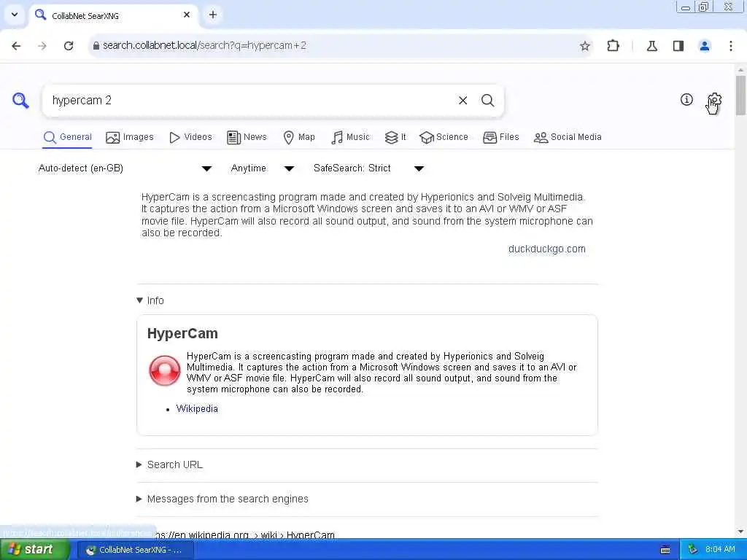
Task: Click the system tray network icon
Action: [x=693, y=550]
